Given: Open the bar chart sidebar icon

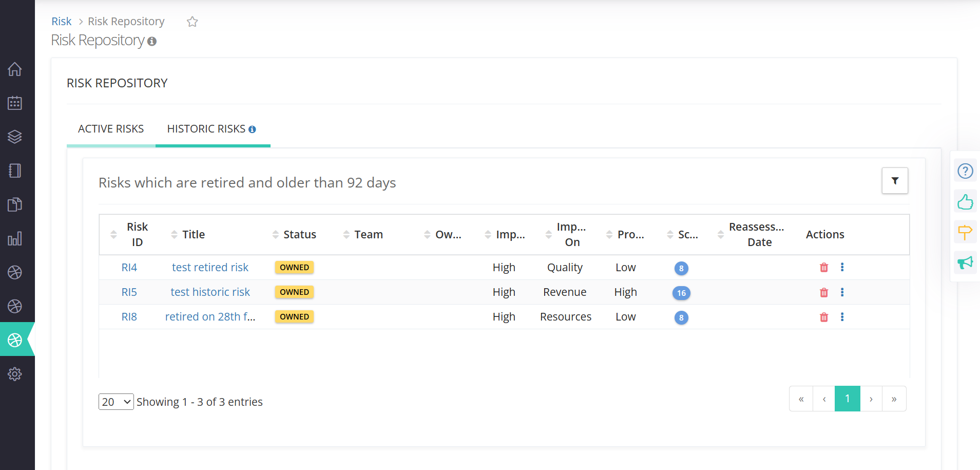Looking at the screenshot, I should pyautogui.click(x=15, y=239).
